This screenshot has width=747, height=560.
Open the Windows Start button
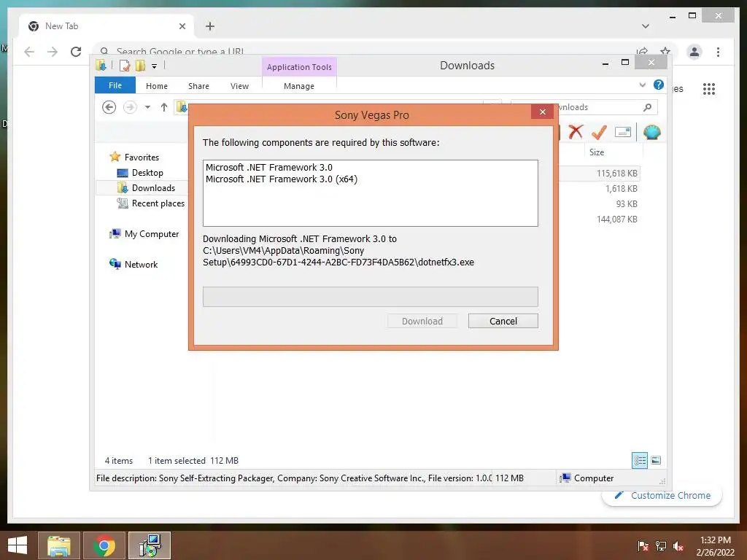(x=18, y=545)
